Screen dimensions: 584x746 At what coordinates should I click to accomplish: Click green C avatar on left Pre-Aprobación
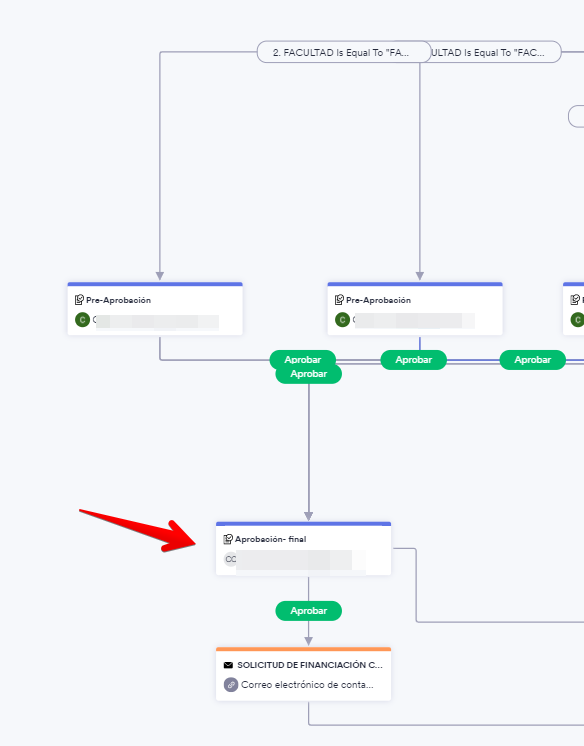82,320
